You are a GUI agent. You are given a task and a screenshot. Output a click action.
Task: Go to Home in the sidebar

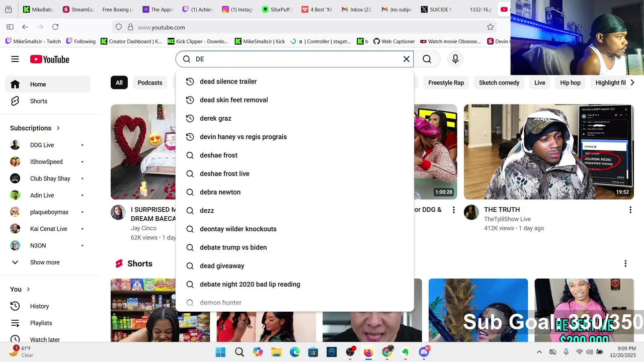tap(48, 84)
